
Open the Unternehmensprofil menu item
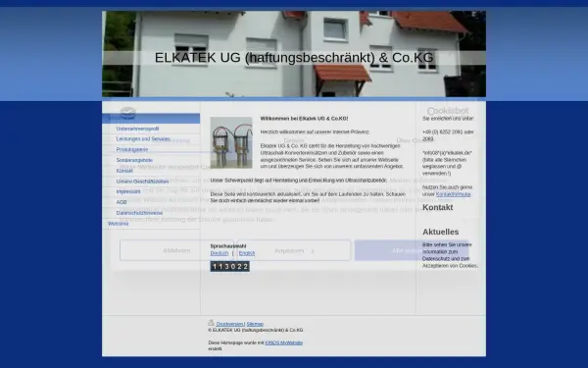point(137,129)
